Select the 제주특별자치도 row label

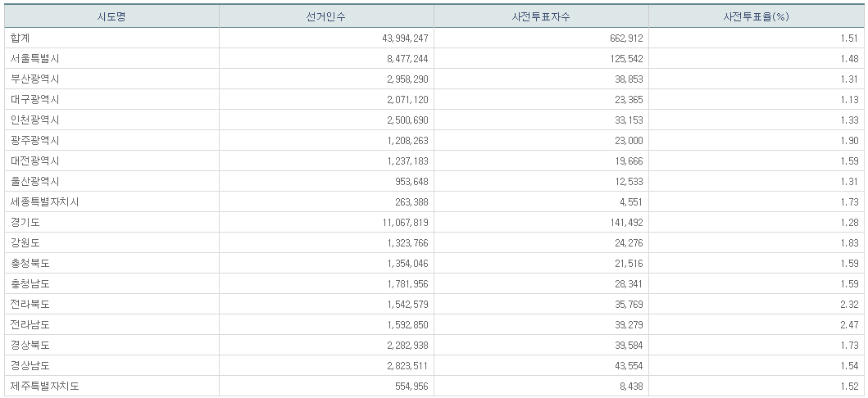(44, 387)
